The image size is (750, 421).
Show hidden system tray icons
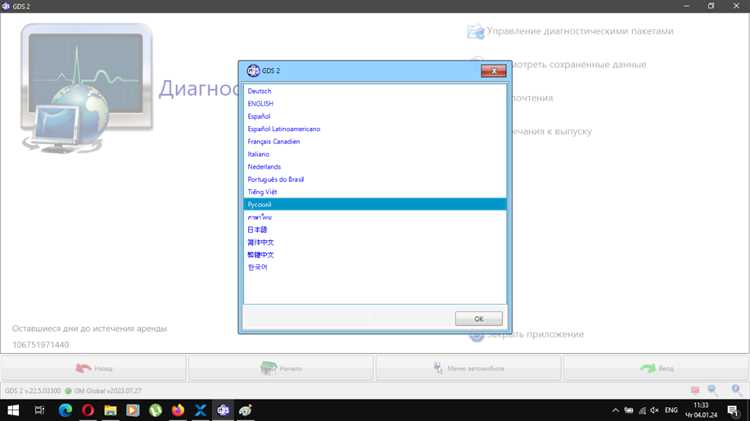click(x=616, y=410)
